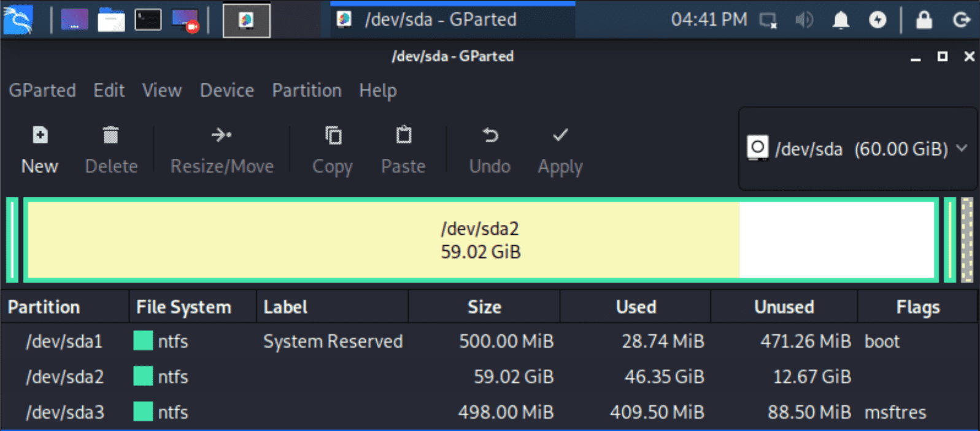Click the Paste clipboard icon
The image size is (980, 431).
[403, 135]
